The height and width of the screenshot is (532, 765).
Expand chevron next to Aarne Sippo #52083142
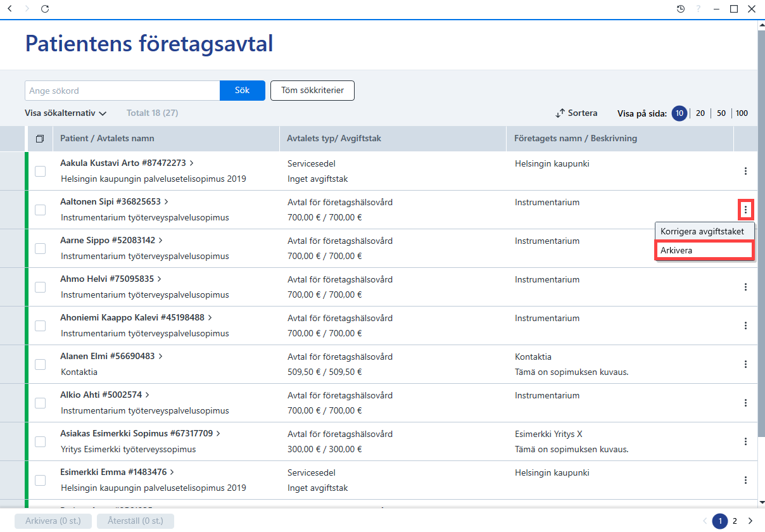coord(161,241)
